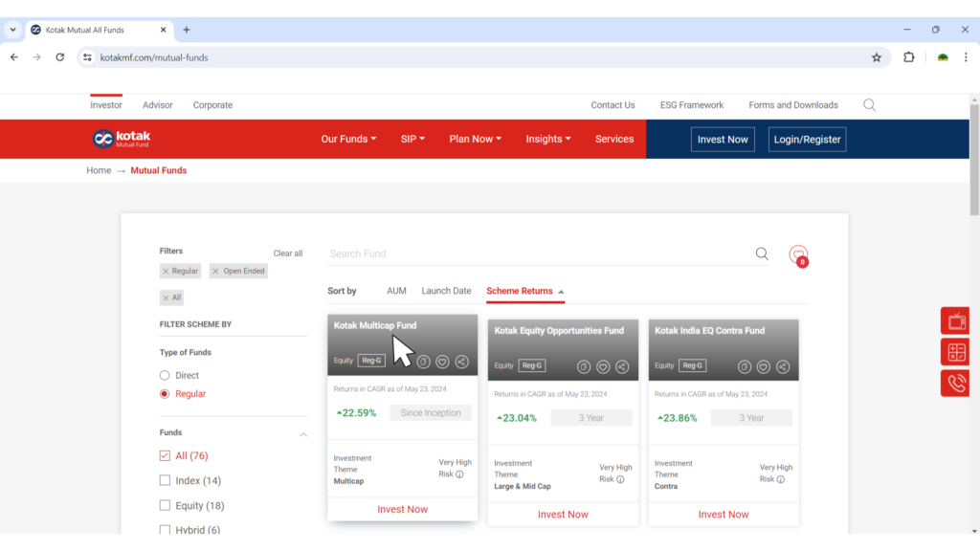Image resolution: width=980 pixels, height=551 pixels.
Task: Remove the Open Ended filter chip
Action: pyautogui.click(x=215, y=271)
